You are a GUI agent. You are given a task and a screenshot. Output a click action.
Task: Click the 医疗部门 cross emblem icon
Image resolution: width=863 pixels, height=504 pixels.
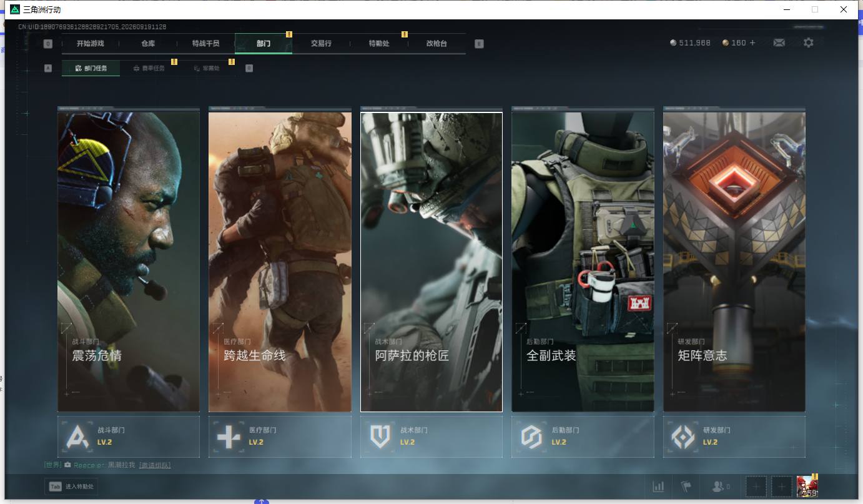pos(229,437)
